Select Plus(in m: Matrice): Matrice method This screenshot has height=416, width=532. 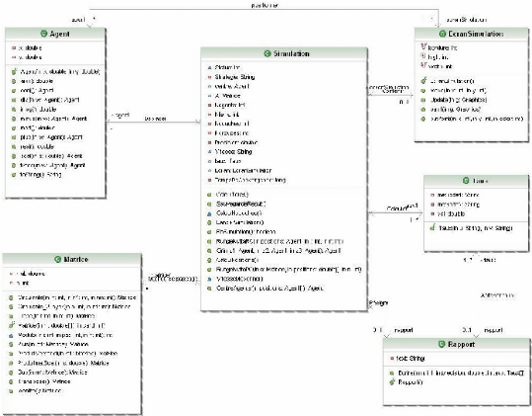point(53,344)
